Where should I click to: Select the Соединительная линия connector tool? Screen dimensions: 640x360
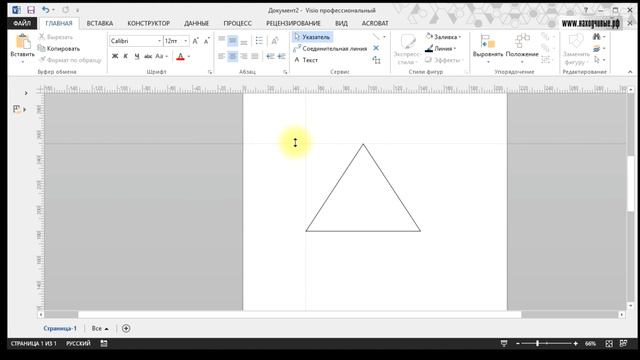[330, 49]
